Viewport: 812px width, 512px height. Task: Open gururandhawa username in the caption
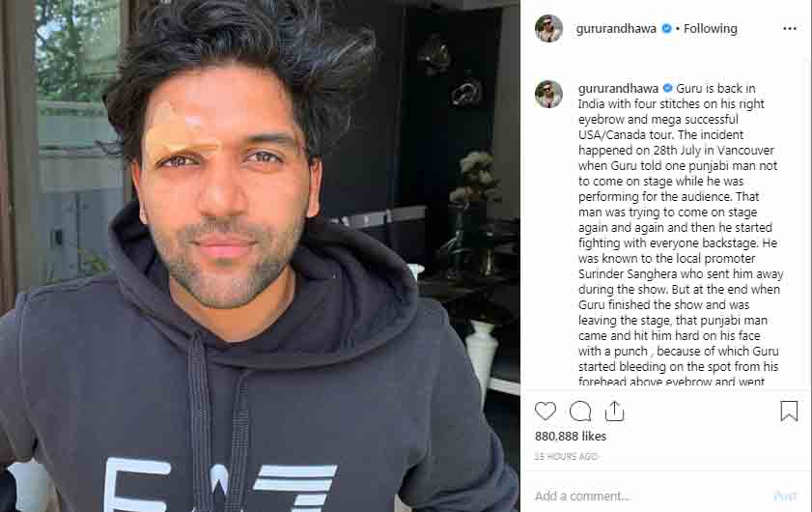618,89
